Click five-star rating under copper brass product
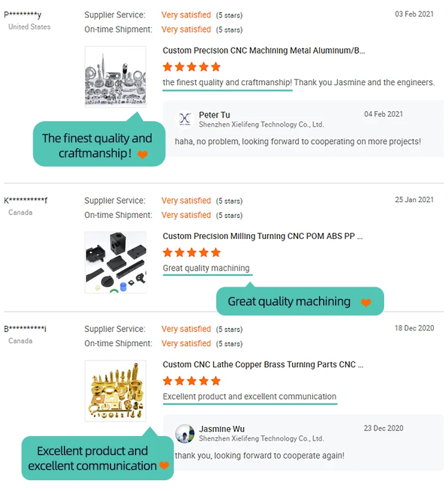The width and height of the screenshot is (448, 491). tap(192, 381)
